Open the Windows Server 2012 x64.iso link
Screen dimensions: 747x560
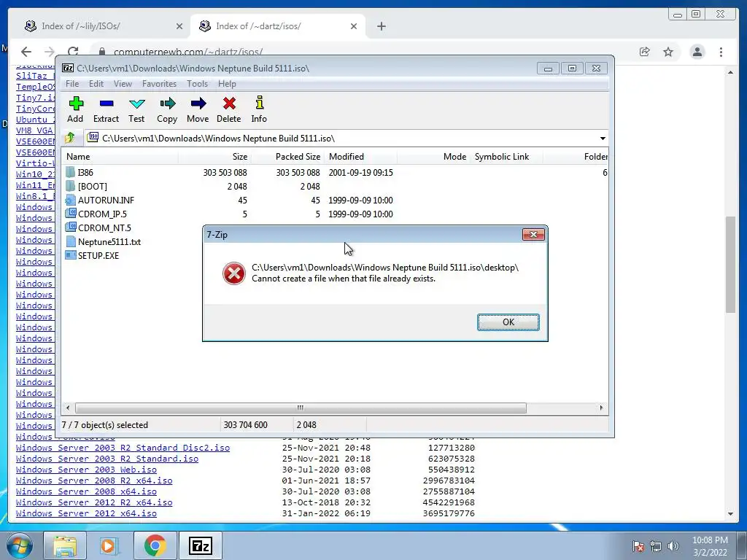pyautogui.click(x=86, y=513)
